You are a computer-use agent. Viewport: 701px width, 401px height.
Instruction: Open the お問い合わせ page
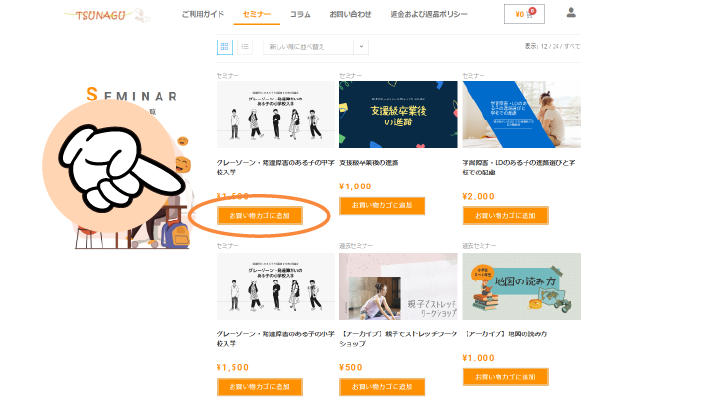350,14
